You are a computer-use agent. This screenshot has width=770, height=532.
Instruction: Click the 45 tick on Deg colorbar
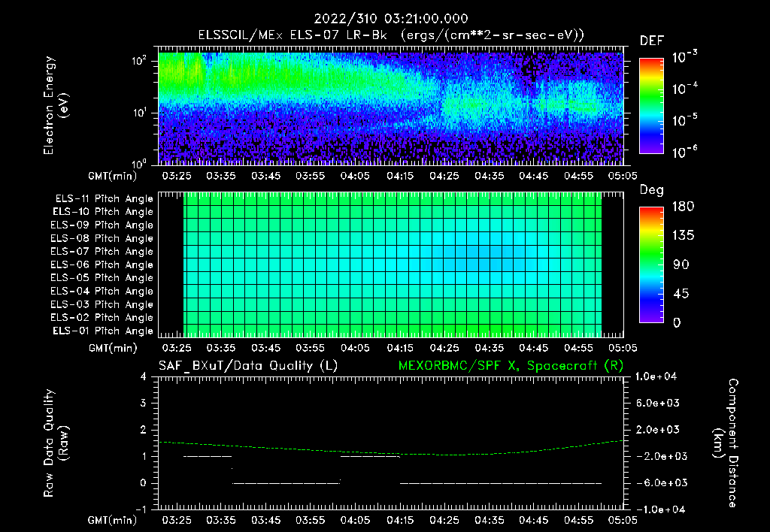pyautogui.click(x=681, y=294)
